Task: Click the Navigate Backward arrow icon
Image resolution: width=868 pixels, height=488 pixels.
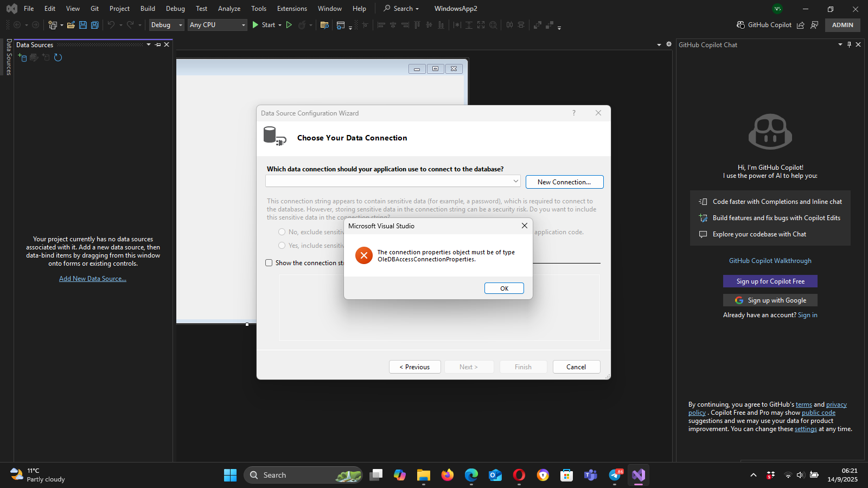Action: pyautogui.click(x=17, y=25)
